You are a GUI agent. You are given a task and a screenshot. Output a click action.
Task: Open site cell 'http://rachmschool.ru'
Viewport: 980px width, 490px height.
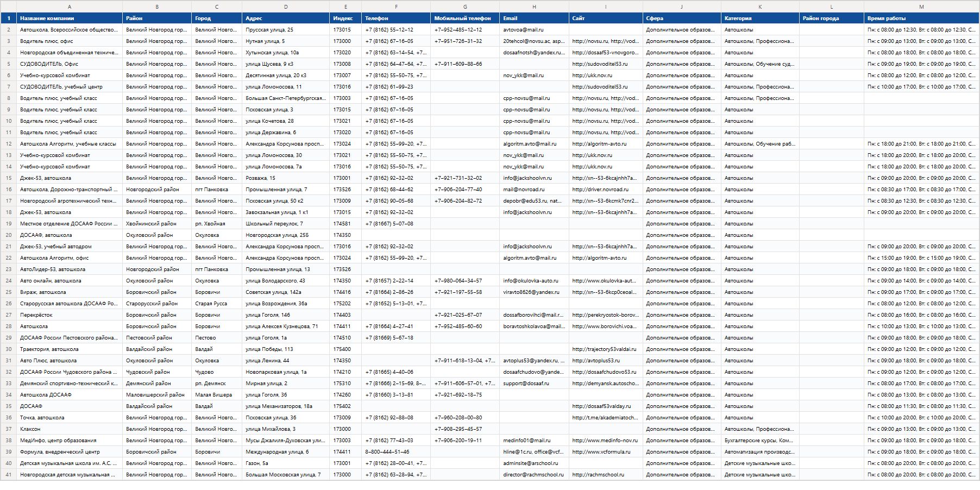pos(606,475)
